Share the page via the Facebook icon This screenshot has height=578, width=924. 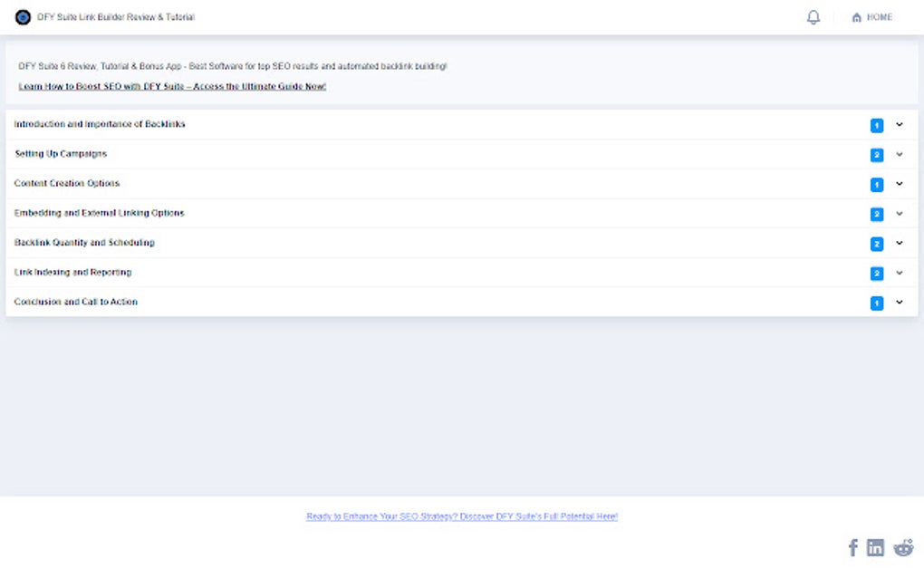[x=852, y=547]
